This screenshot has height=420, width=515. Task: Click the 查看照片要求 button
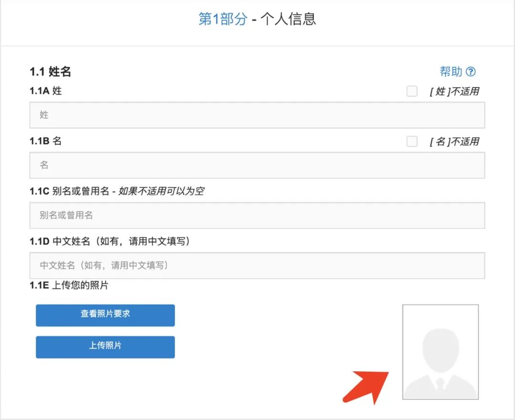pos(105,315)
